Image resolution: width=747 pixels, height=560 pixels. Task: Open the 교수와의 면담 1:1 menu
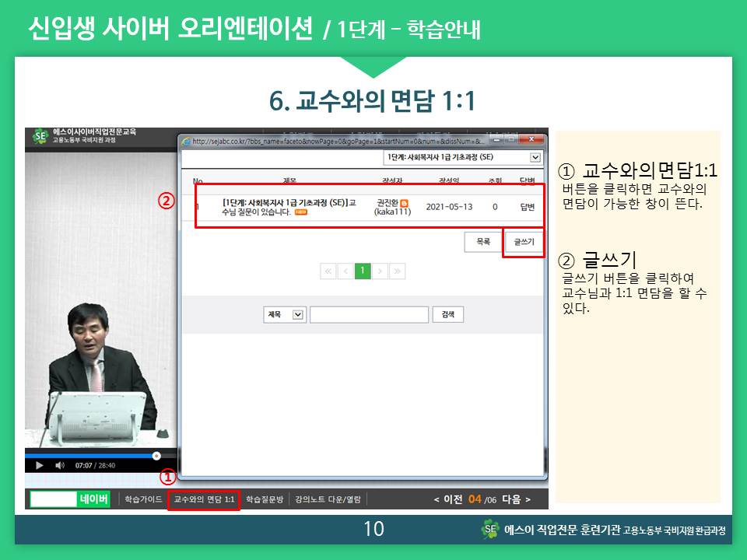pyautogui.click(x=203, y=499)
